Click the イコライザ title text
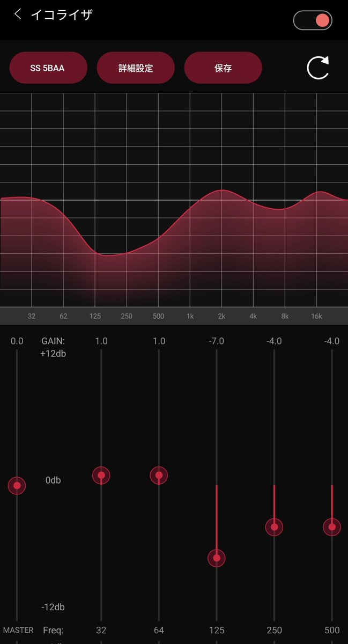 62,14
